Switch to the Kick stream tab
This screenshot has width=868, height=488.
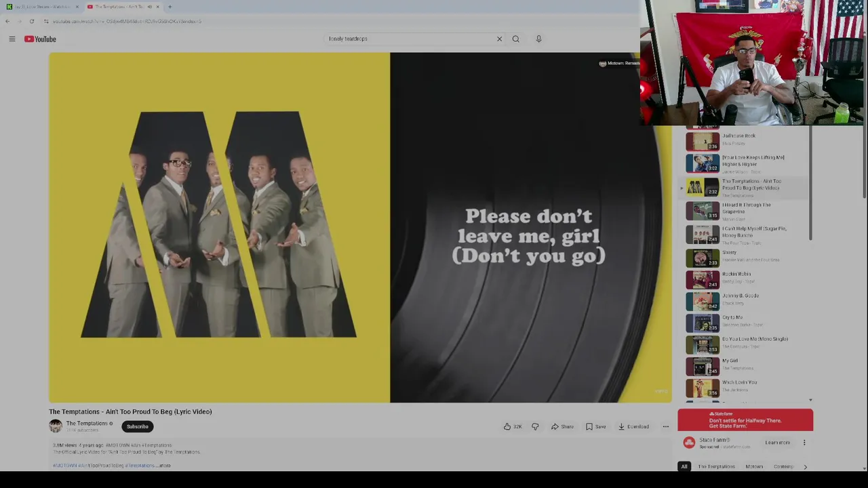pos(42,7)
